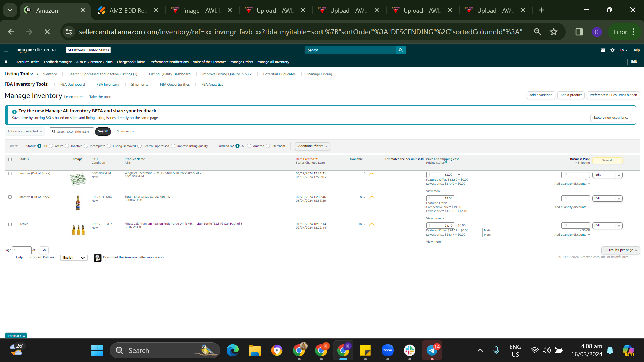Select the all-rows checkbox in table header
Image resolution: width=644 pixels, height=362 pixels.
point(10,159)
